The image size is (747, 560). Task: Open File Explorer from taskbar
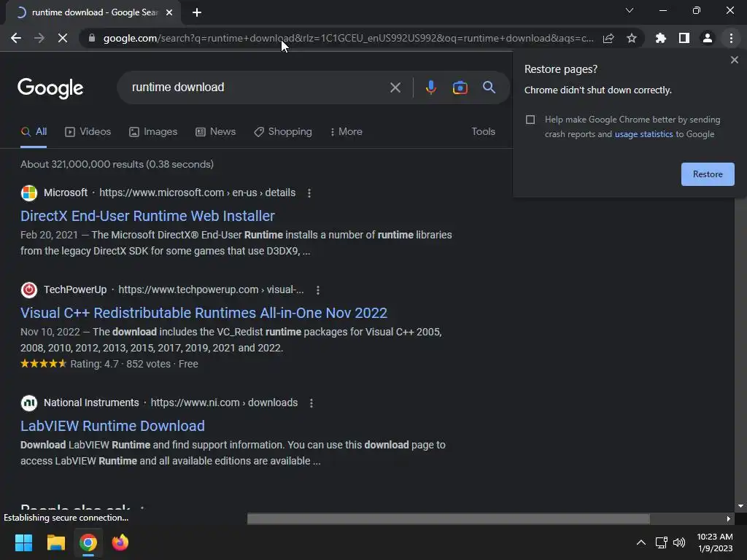[55, 542]
